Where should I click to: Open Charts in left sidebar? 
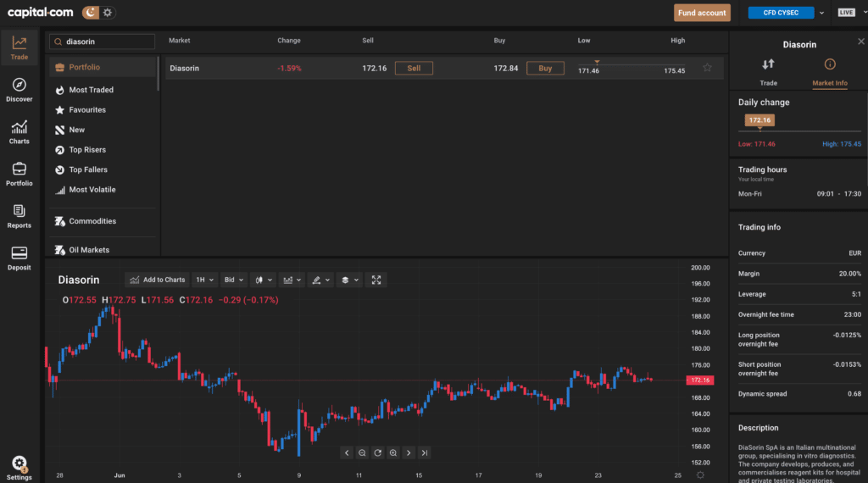pos(19,132)
